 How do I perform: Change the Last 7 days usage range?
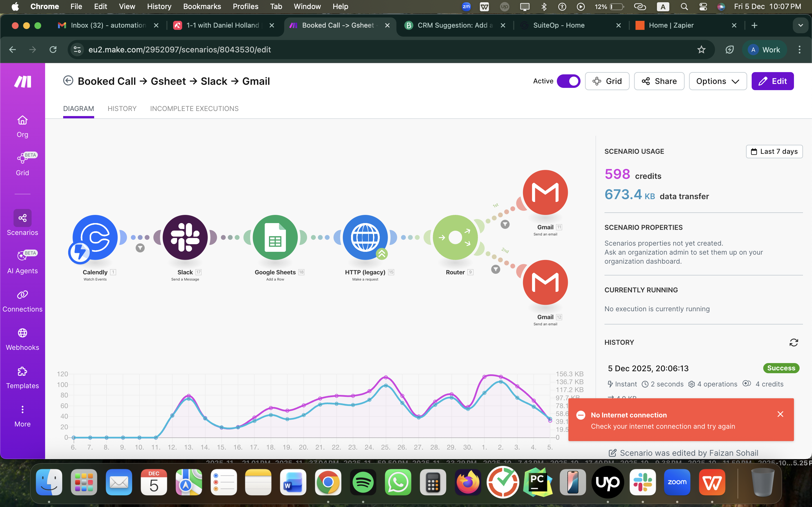774,151
